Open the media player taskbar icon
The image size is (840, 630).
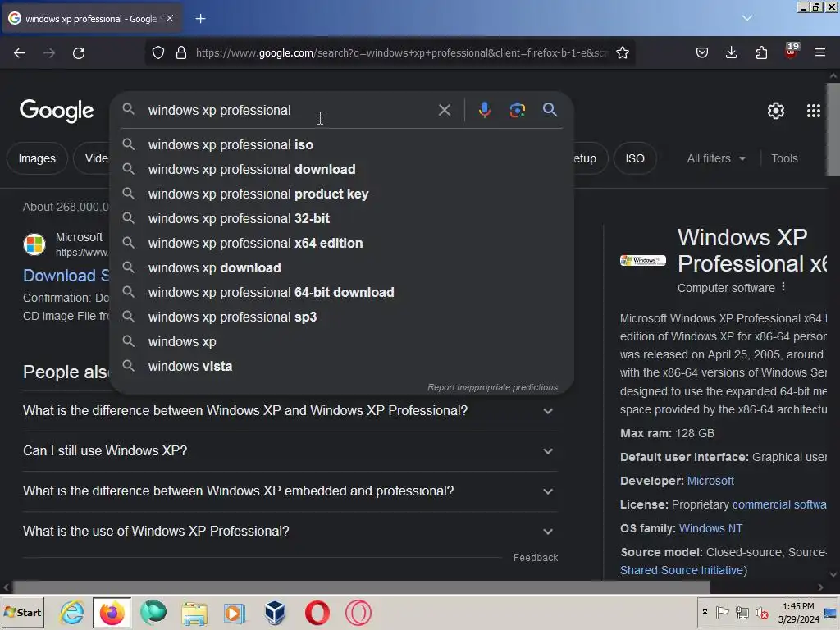pyautogui.click(x=234, y=612)
